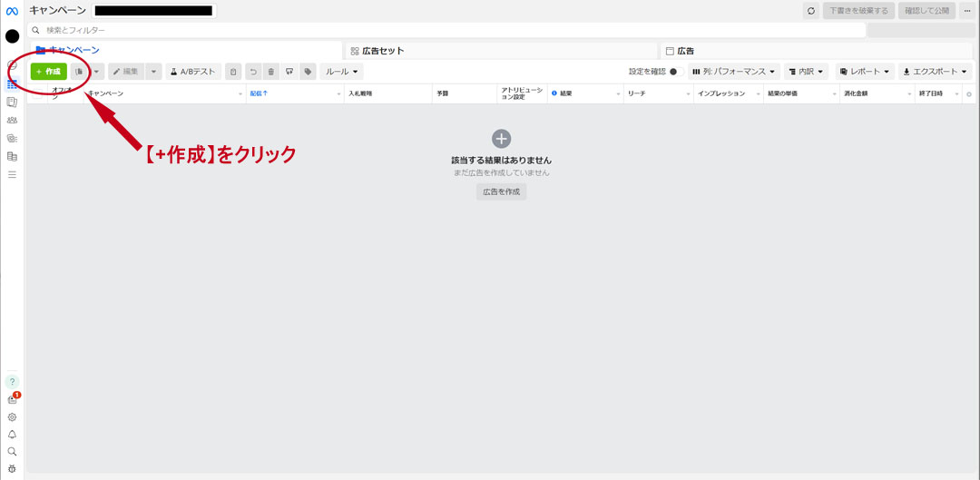Click the Undo arrow icon
This screenshot has width=980, height=480.
tap(253, 72)
